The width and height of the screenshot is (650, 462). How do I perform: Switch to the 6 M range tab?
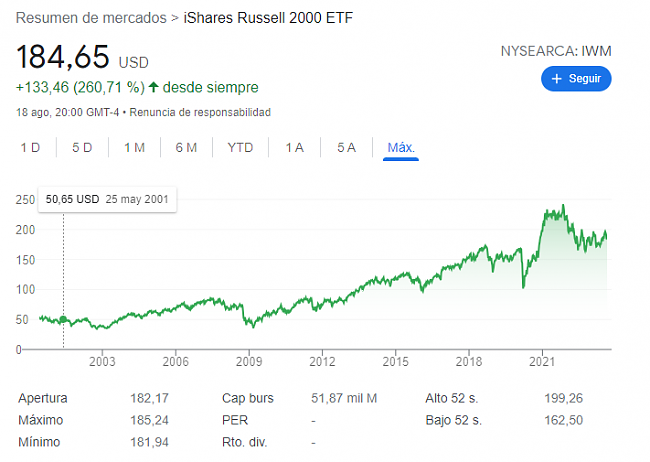tap(186, 148)
